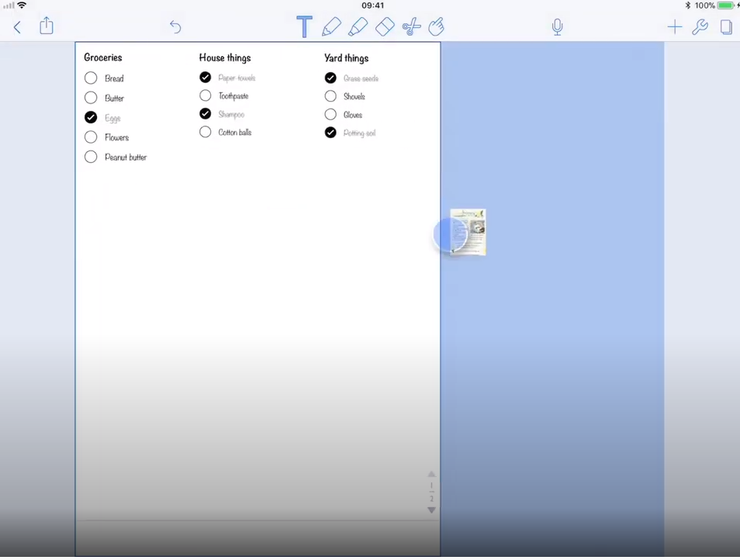Select the Text tool
This screenshot has width=740, height=560.
pyautogui.click(x=304, y=26)
